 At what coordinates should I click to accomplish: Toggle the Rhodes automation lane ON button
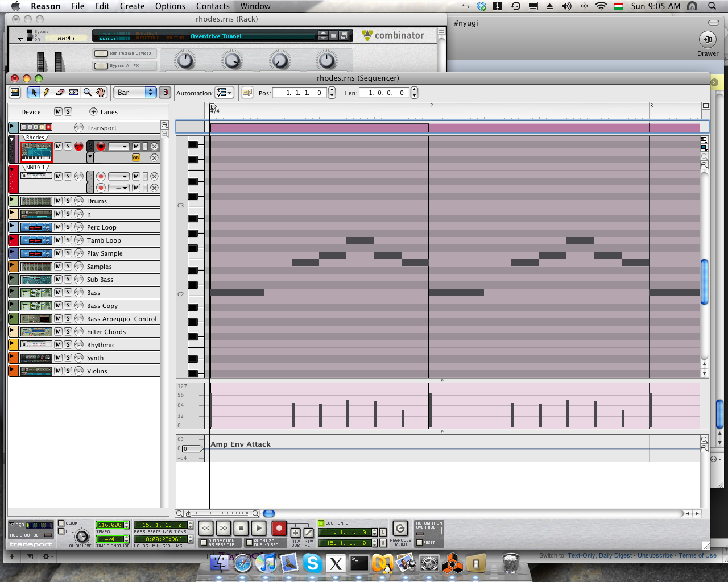click(x=136, y=157)
